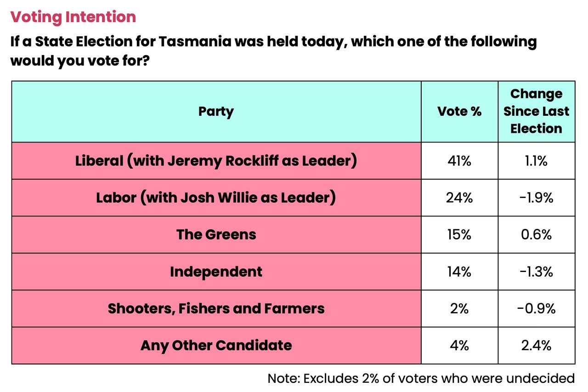Select Shooters, Fishers and Farmers cell

(216, 308)
